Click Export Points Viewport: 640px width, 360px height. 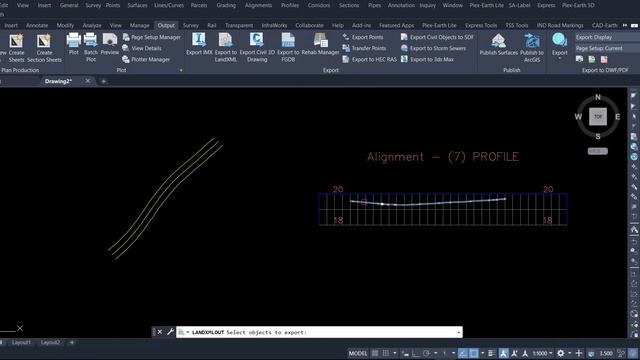tap(363, 37)
